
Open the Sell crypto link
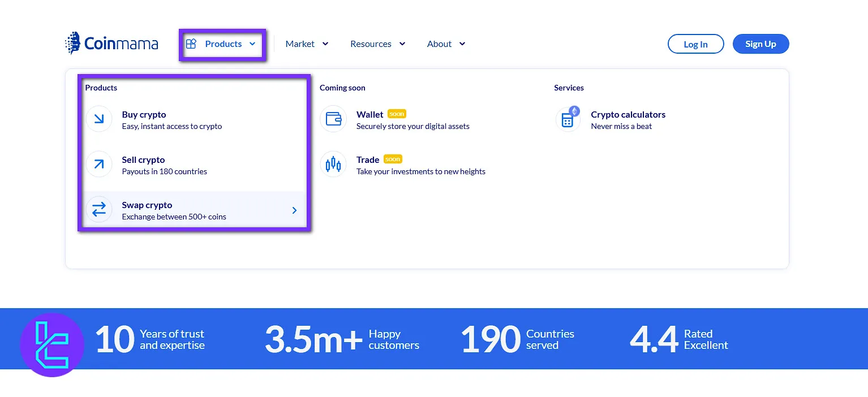(143, 159)
